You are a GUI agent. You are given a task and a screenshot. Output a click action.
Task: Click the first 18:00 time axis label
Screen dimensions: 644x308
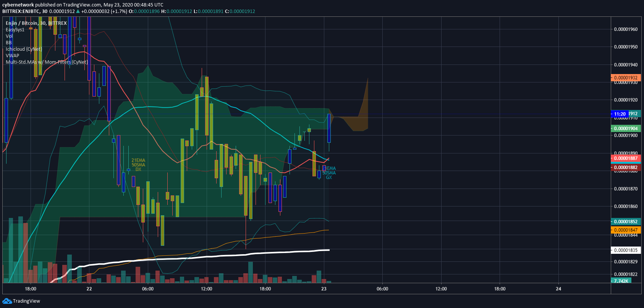coord(31,289)
